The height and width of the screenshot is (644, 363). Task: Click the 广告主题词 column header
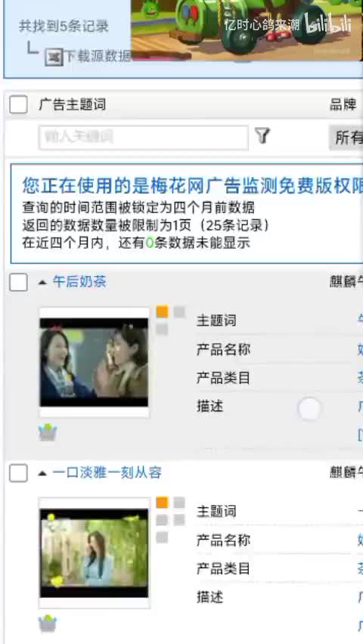tap(73, 104)
